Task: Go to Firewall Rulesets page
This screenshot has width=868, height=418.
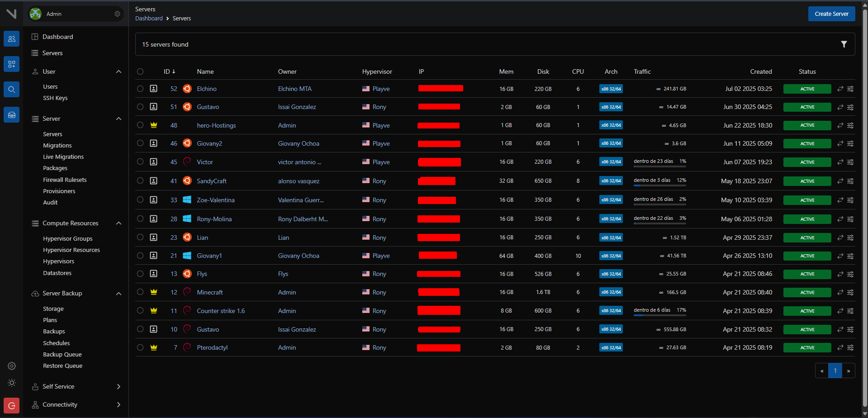Action: 65,180
